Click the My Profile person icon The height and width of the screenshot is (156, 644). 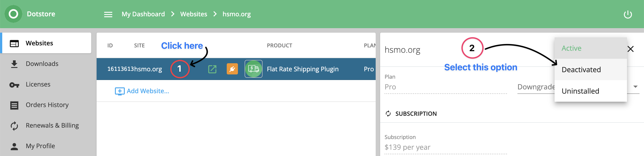[14, 146]
